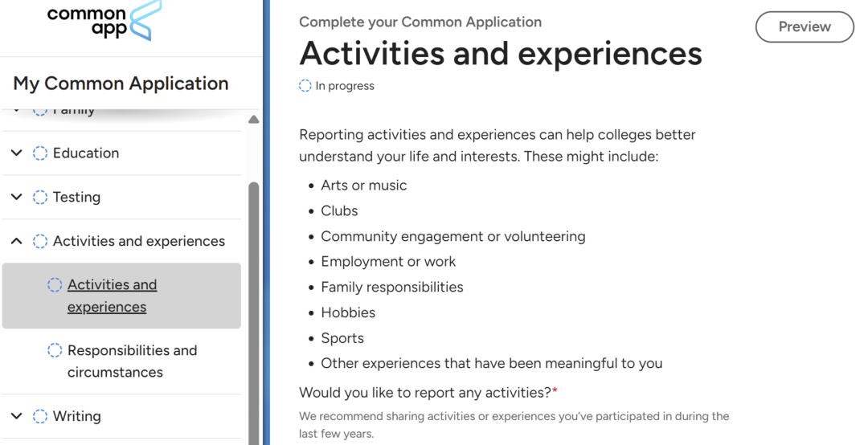This screenshot has height=445, width=868.
Task: Expand the Writing section chevron
Action: 17,415
